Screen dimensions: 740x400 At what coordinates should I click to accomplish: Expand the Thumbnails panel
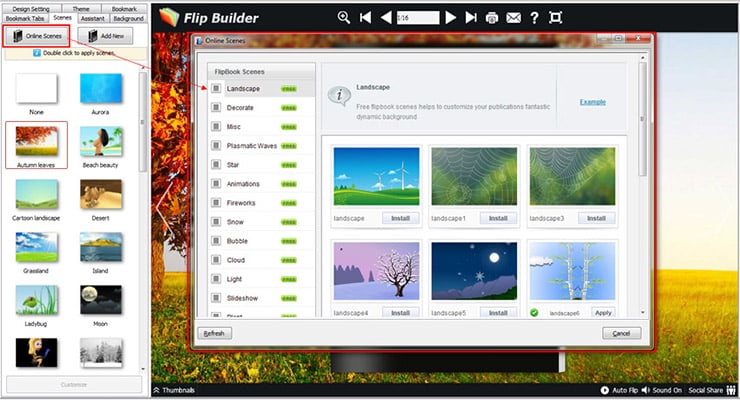pos(174,391)
